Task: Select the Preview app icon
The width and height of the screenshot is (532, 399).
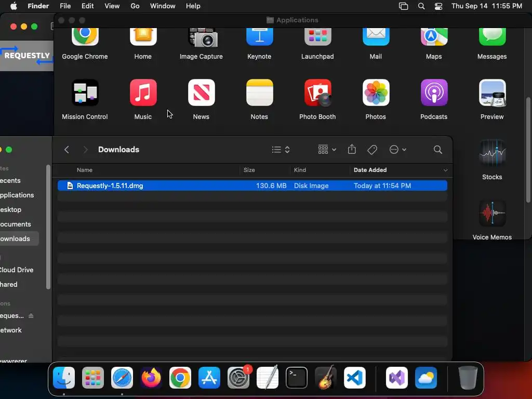Action: (x=492, y=92)
